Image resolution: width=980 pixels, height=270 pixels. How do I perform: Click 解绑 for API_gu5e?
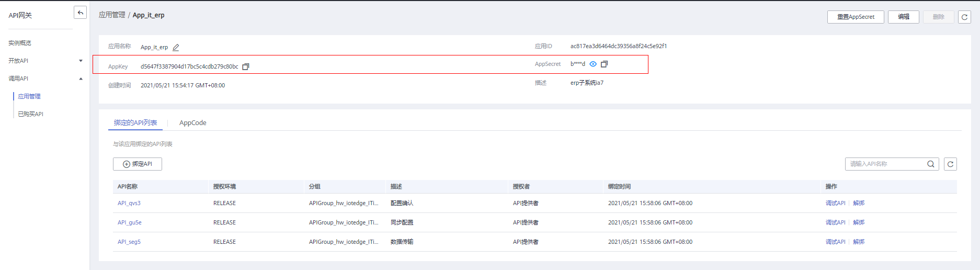click(859, 223)
